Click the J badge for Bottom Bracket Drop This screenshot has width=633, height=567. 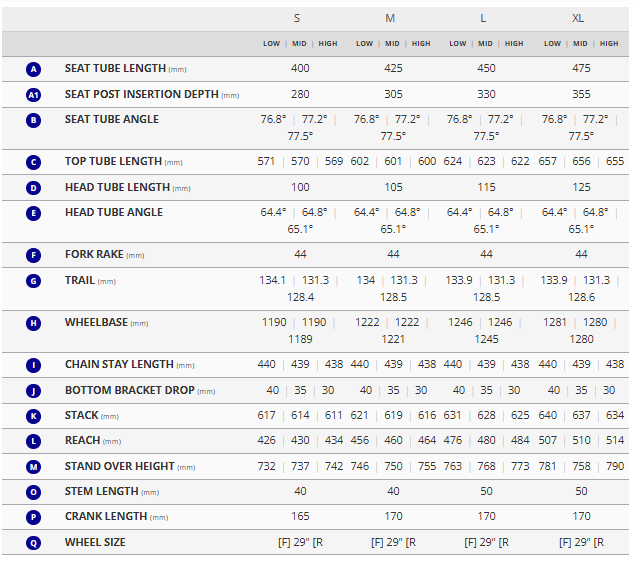point(34,391)
